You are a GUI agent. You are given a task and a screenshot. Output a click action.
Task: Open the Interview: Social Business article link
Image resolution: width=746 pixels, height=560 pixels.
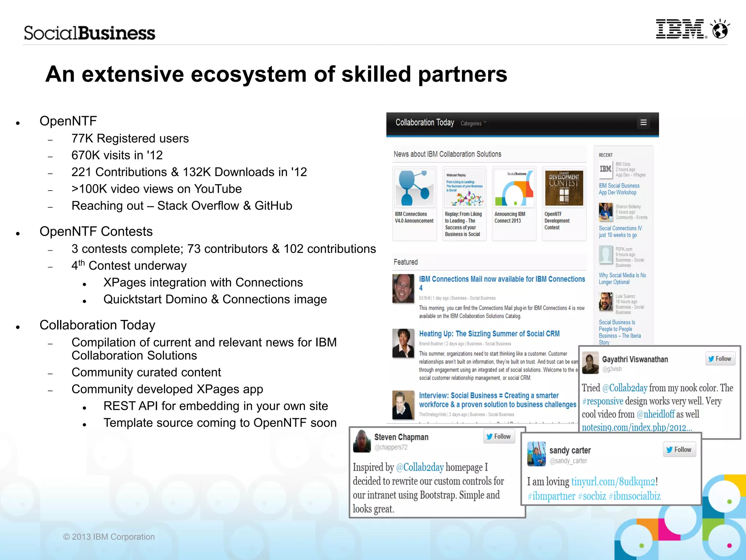pos(498,400)
